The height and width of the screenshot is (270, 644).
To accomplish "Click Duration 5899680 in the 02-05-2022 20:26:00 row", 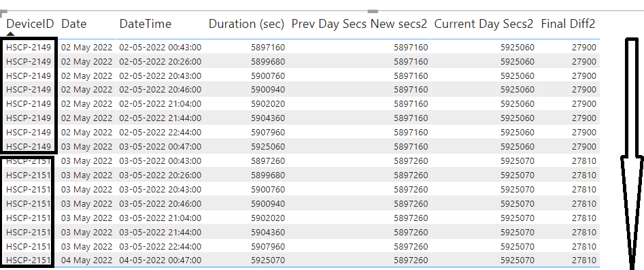I will click(268, 62).
